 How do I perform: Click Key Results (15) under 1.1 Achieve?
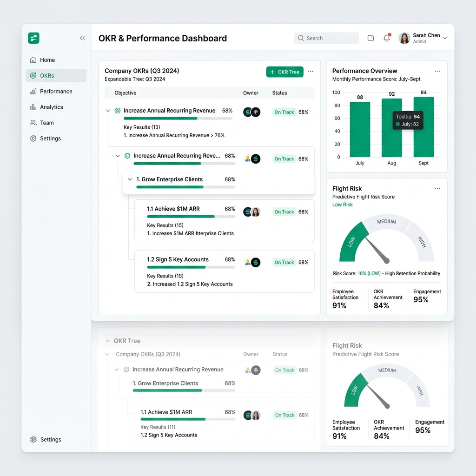(165, 225)
